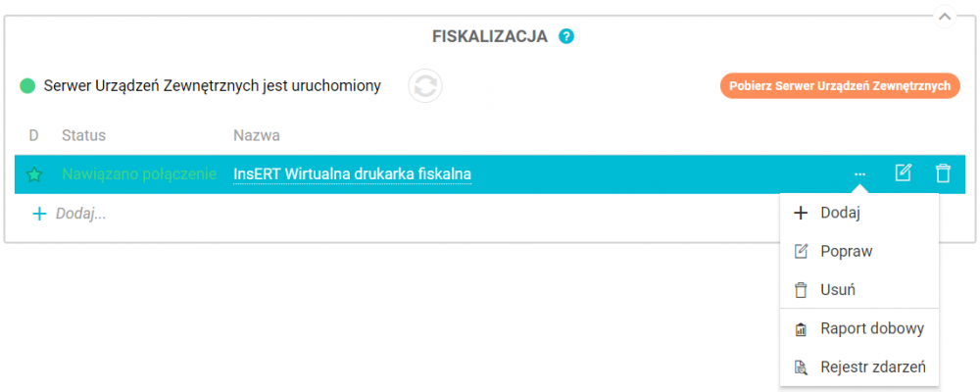The height and width of the screenshot is (392, 980).
Task: Choose Usuń in the context menu
Action: coord(840,290)
